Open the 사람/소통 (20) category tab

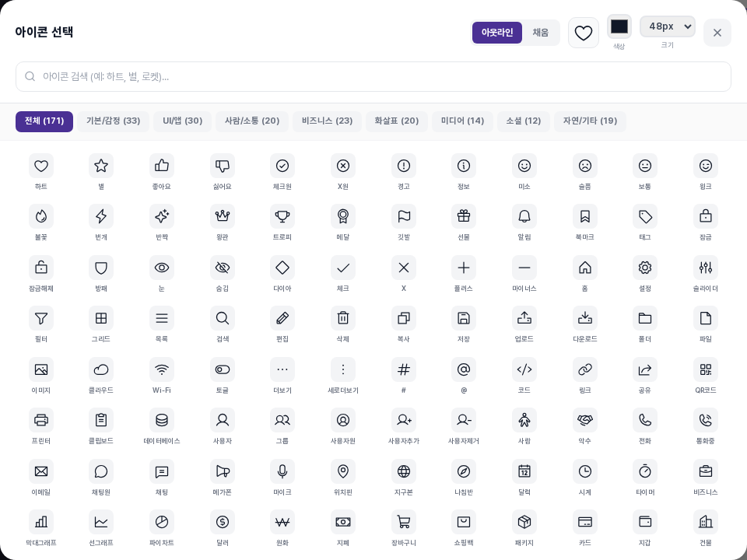click(x=252, y=121)
